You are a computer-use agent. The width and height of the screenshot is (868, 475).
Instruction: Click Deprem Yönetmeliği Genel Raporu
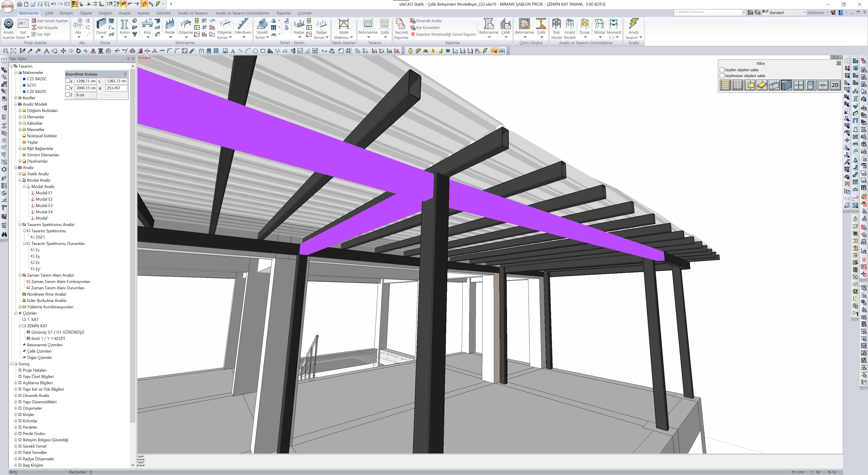(x=446, y=34)
